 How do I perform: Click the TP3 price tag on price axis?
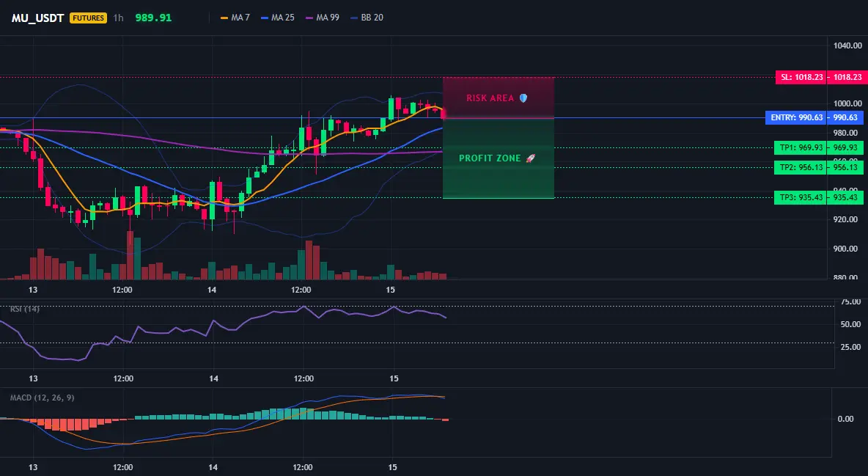click(x=845, y=197)
